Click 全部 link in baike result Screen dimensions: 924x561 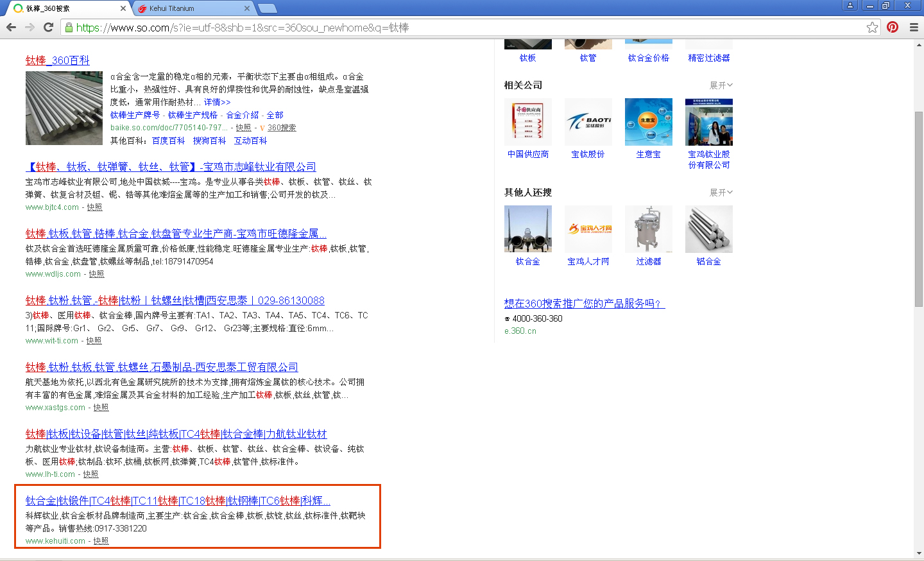point(275,115)
